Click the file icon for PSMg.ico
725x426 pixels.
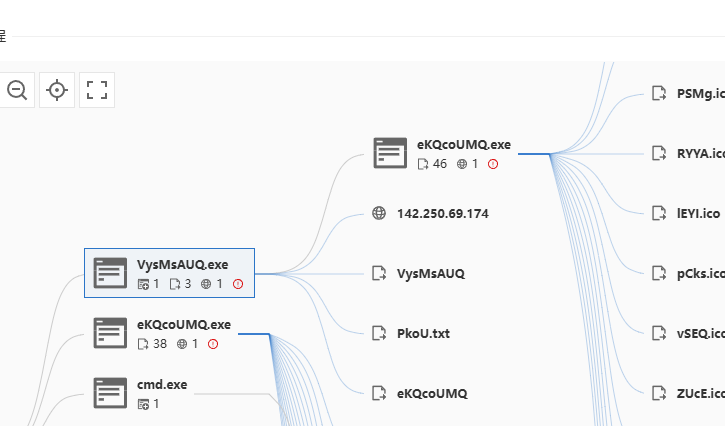659,93
